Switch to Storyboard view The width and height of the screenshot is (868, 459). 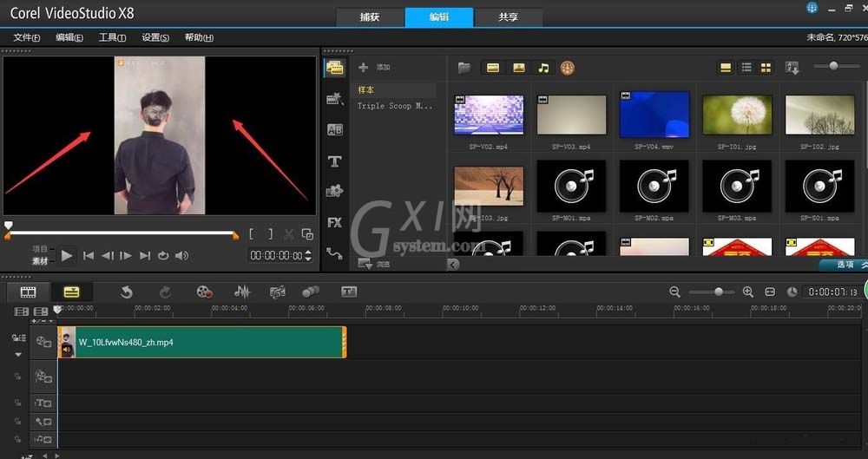29,292
